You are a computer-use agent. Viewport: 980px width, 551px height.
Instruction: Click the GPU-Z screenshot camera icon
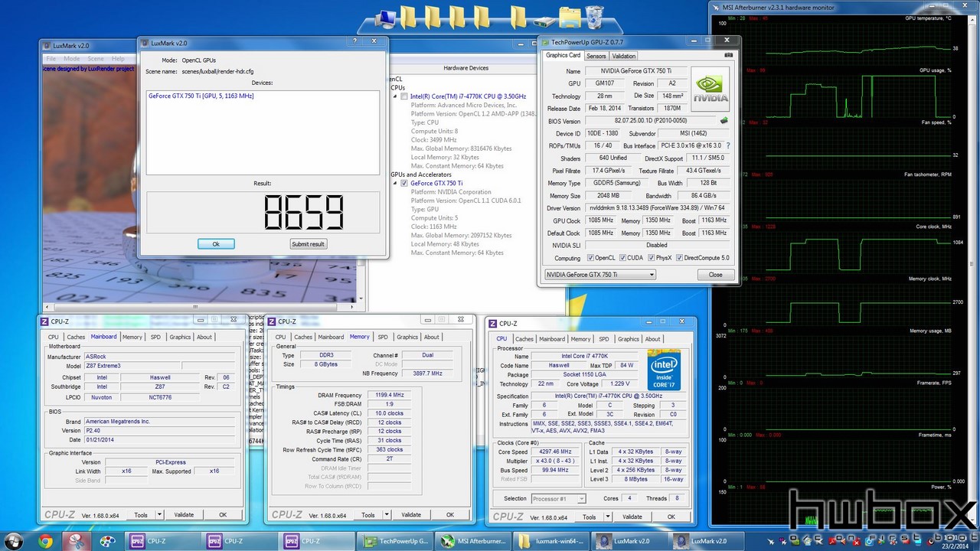[x=729, y=55]
